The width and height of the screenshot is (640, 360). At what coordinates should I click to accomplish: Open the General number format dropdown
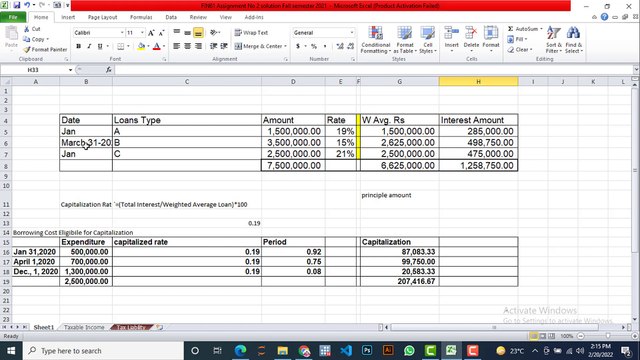coord(352,33)
